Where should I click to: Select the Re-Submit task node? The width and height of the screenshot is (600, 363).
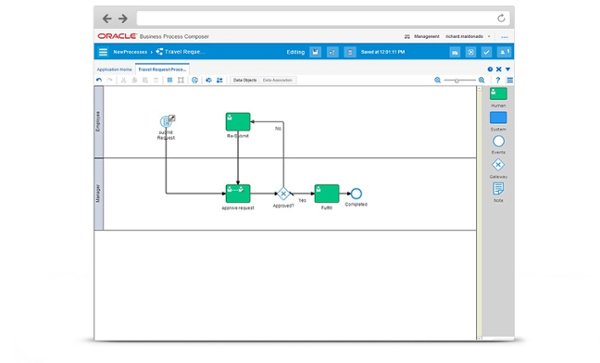coord(238,122)
